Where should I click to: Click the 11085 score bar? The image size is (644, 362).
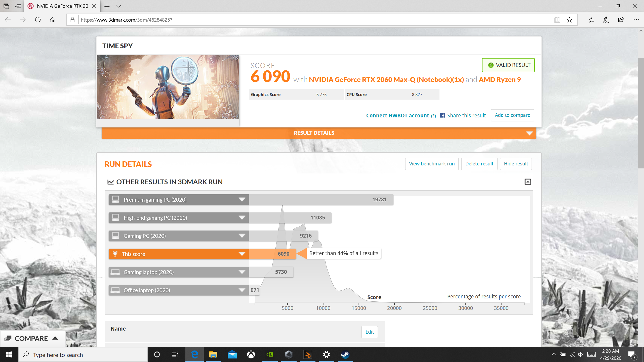tap(290, 218)
